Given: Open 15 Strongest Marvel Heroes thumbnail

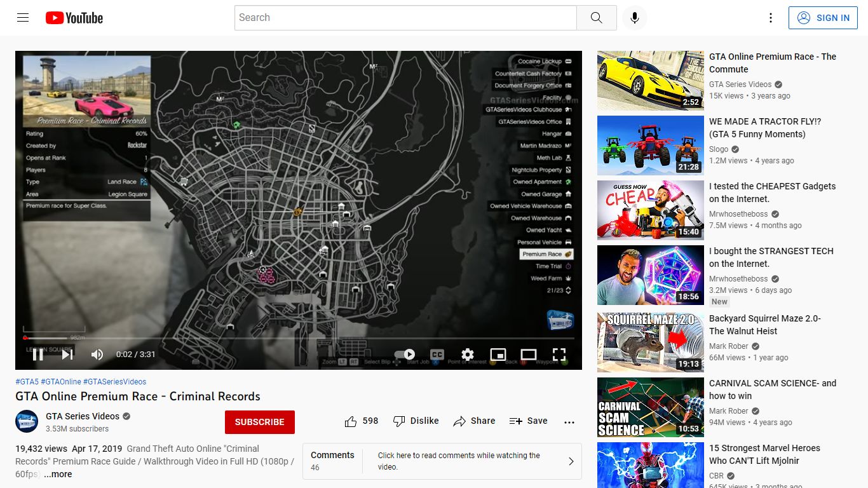Looking at the screenshot, I should [651, 465].
